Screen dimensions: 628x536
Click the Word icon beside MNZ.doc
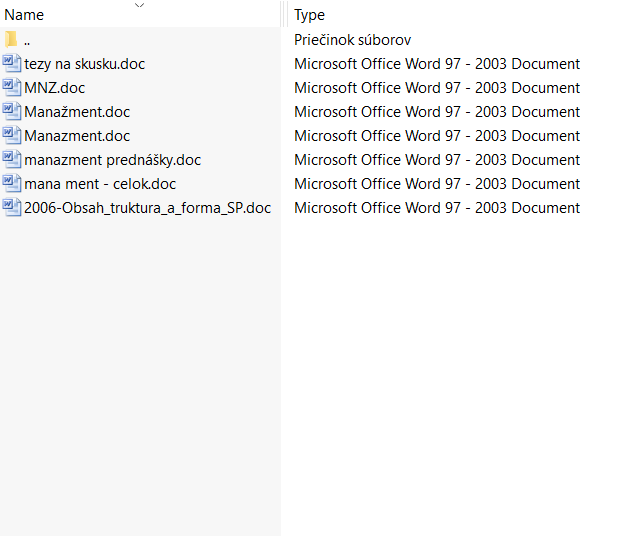(x=11, y=87)
